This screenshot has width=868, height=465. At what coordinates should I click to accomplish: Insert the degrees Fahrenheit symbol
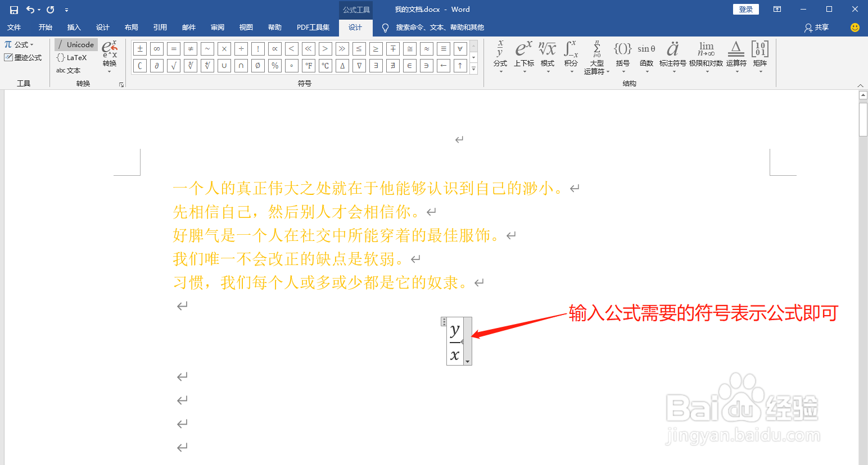click(x=309, y=66)
